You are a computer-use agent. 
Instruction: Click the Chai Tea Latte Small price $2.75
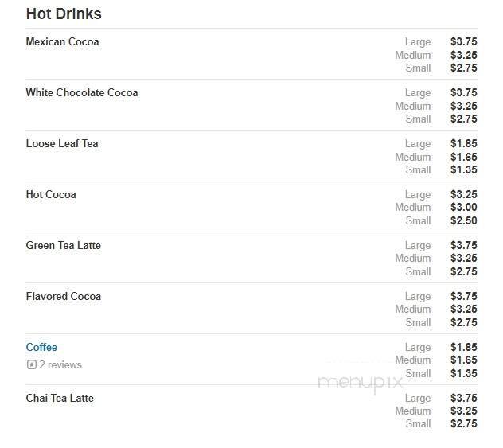tap(463, 424)
